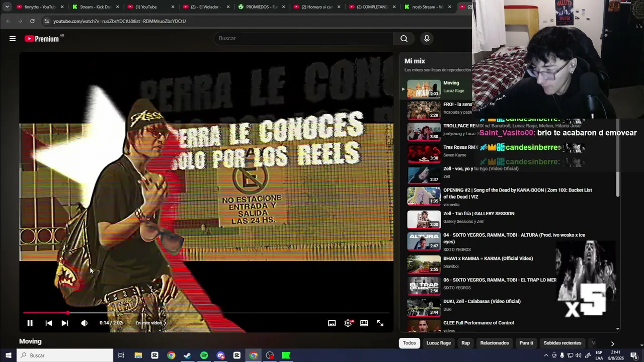Close the 'finnyths - YouTube' tab

[62, 7]
